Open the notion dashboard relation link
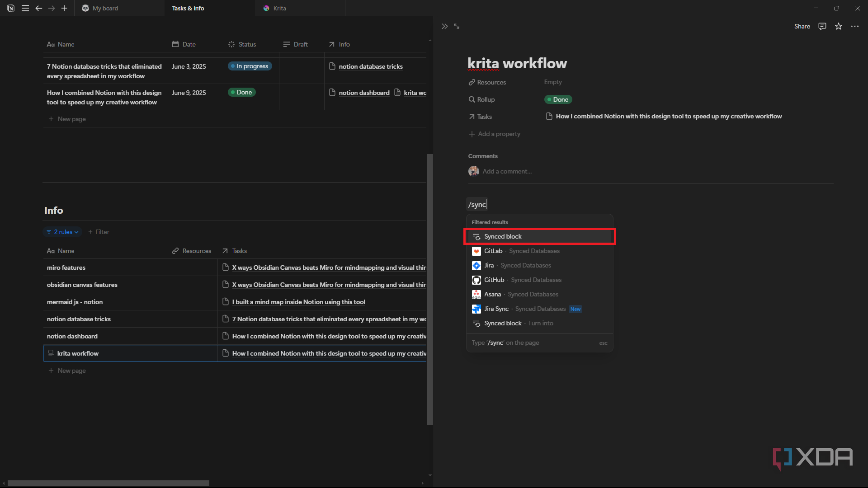 tap(359, 93)
